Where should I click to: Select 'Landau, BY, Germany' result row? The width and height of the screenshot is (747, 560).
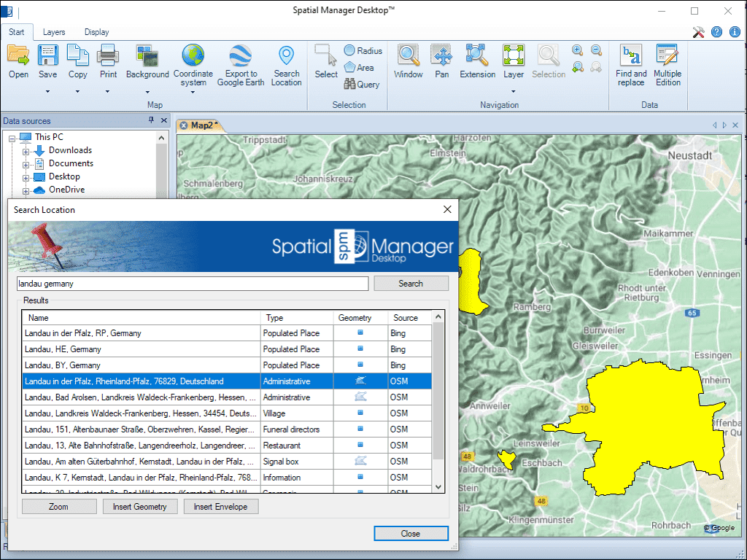[227, 365]
